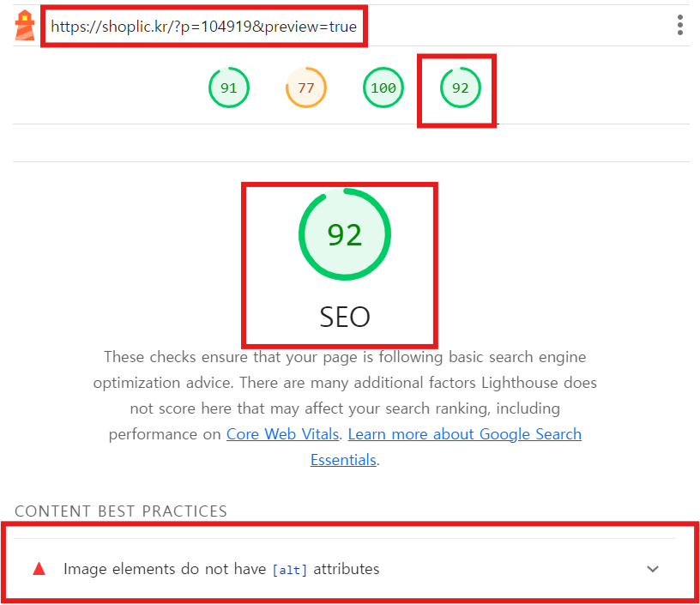The image size is (700, 605).
Task: Select the SEO gauge showing 92 in header
Action: (x=460, y=87)
